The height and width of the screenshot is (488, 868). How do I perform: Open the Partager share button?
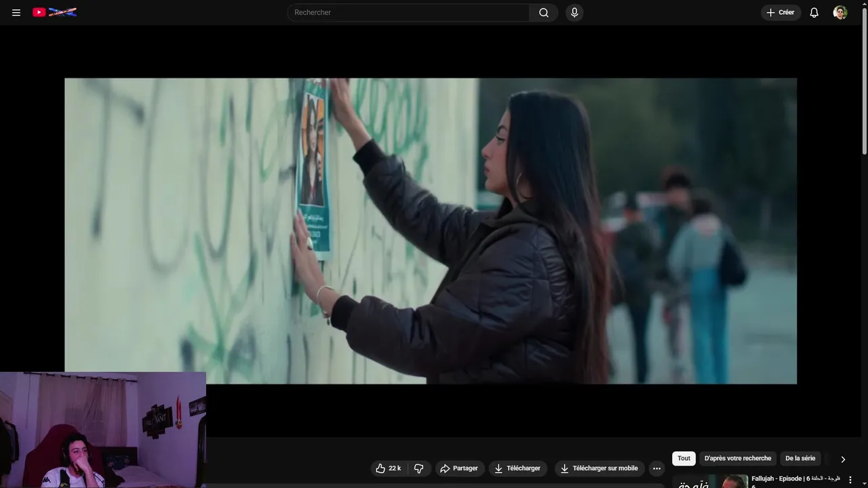point(459,468)
